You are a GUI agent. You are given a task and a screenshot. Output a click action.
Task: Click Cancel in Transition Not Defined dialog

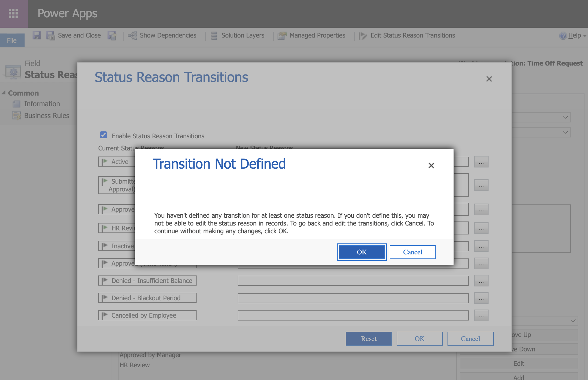tap(413, 252)
